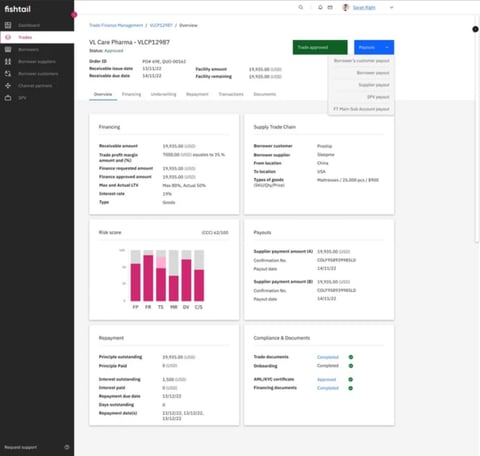480x456 pixels.
Task: Click the VL Care Pharma - VLCP12987 title
Action: (129, 42)
